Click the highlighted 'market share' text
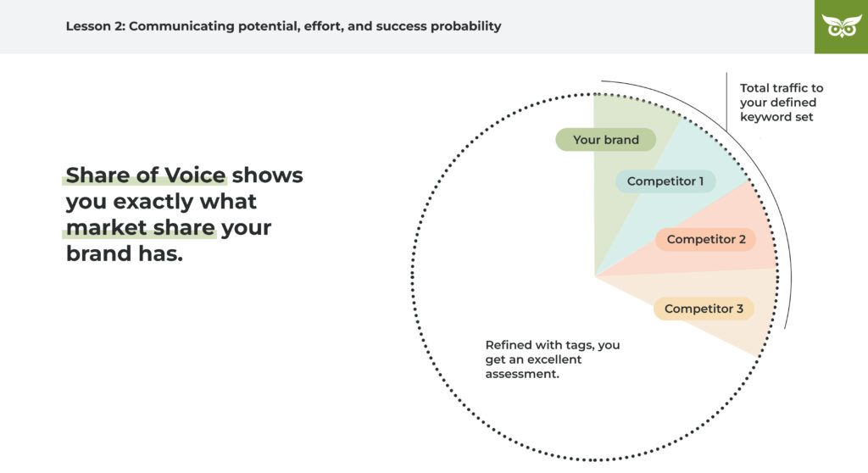This screenshot has width=868, height=473. tap(141, 229)
